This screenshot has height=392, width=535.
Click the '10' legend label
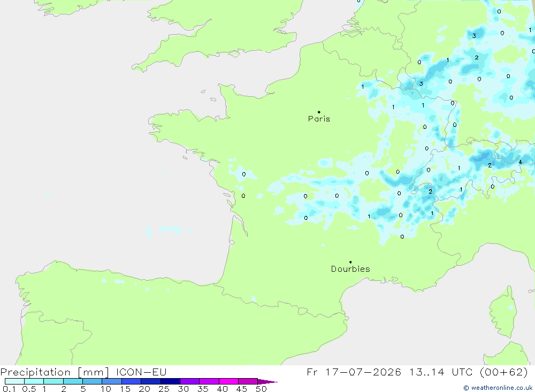(106, 389)
